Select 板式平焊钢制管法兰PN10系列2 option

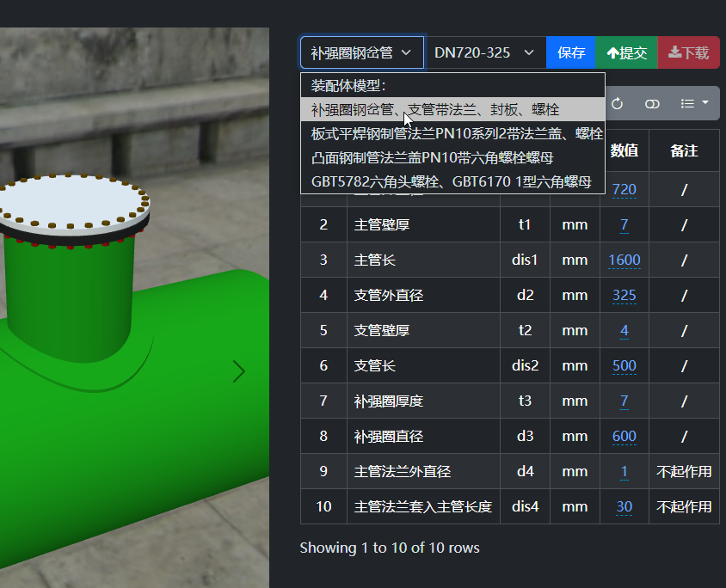coord(456,133)
